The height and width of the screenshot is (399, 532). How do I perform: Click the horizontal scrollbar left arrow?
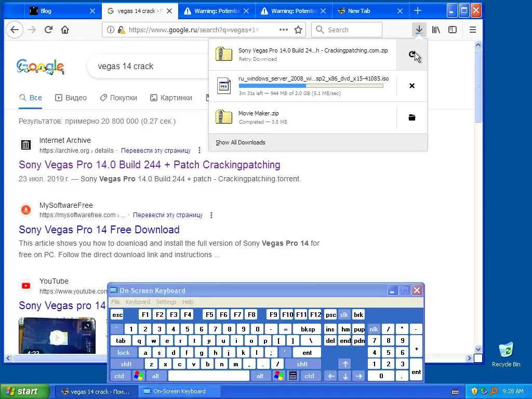pos(8,358)
